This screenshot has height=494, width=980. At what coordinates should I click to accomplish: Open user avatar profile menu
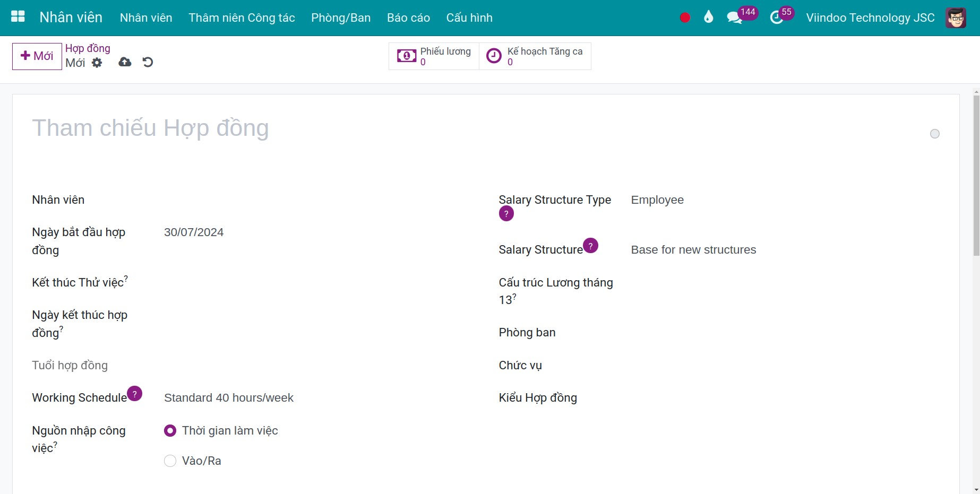click(956, 18)
